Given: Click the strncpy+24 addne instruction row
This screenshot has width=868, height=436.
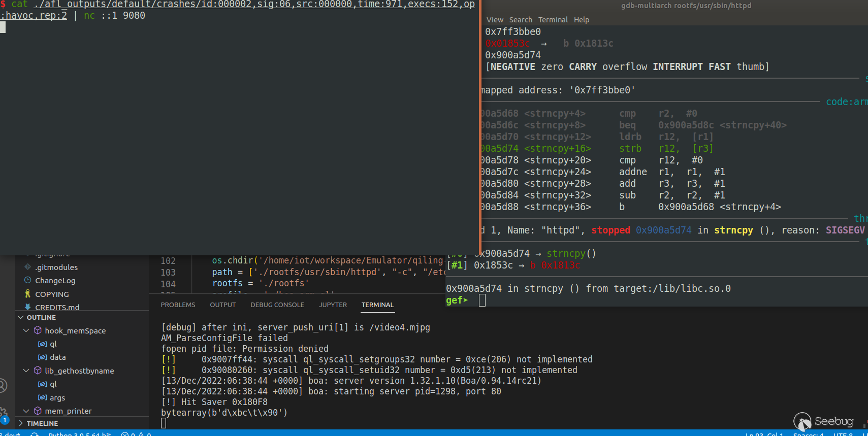Looking at the screenshot, I should coord(603,172).
